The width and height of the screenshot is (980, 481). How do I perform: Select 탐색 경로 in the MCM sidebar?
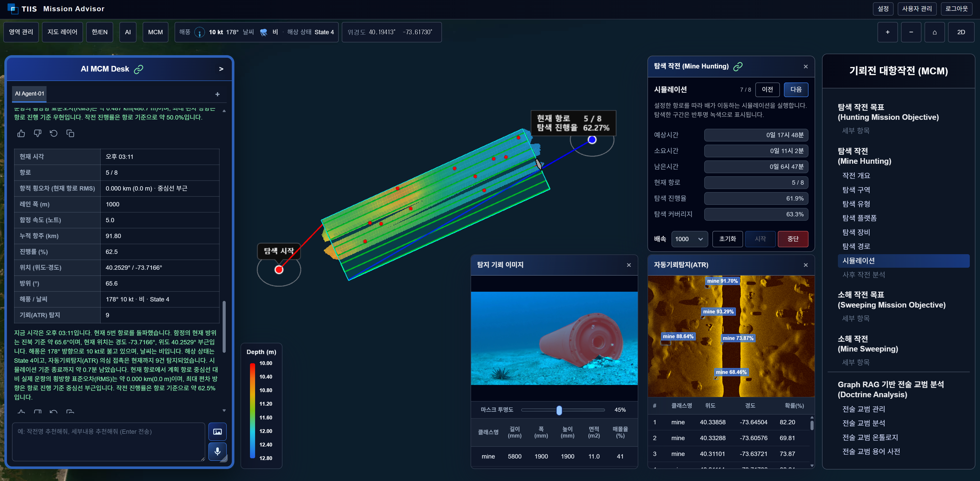point(856,247)
